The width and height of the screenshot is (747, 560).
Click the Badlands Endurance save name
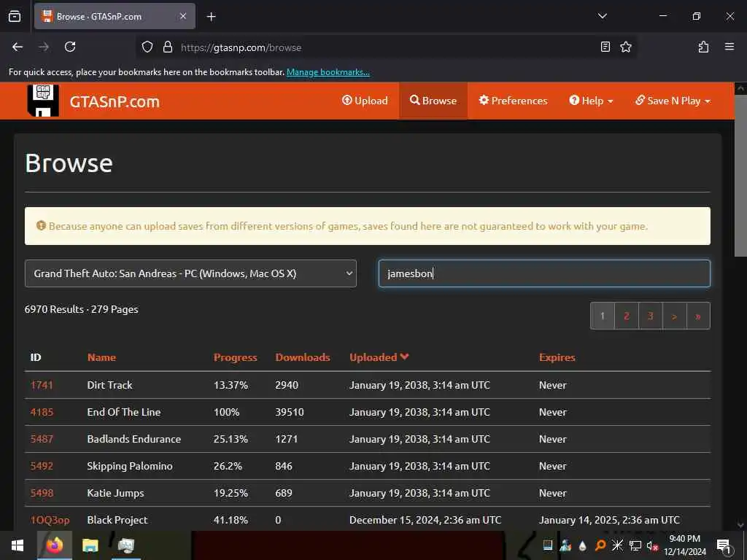pos(134,439)
